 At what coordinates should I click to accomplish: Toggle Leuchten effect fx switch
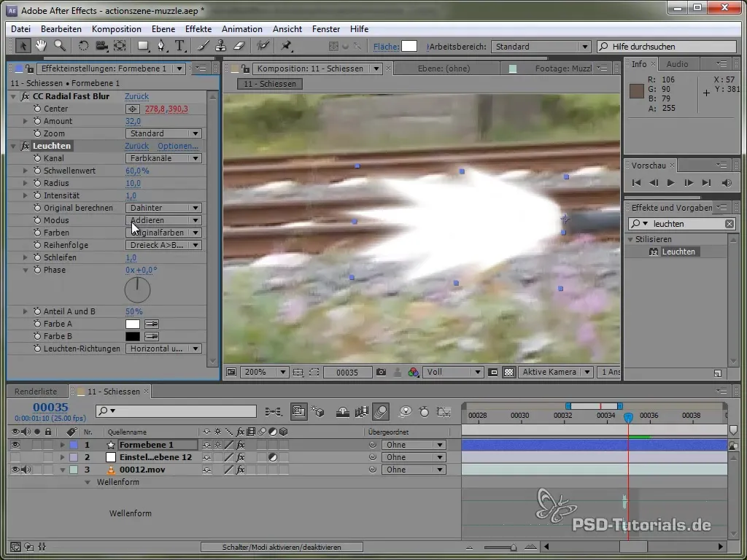26,146
